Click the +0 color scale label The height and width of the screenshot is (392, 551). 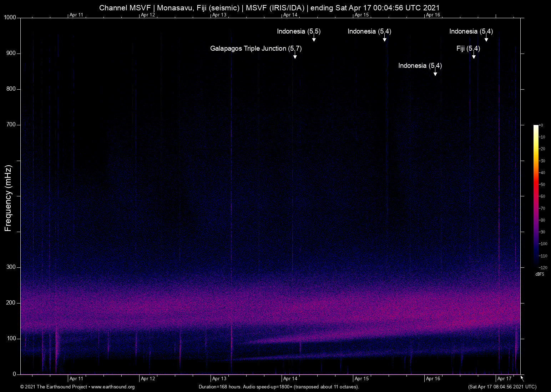(x=541, y=125)
